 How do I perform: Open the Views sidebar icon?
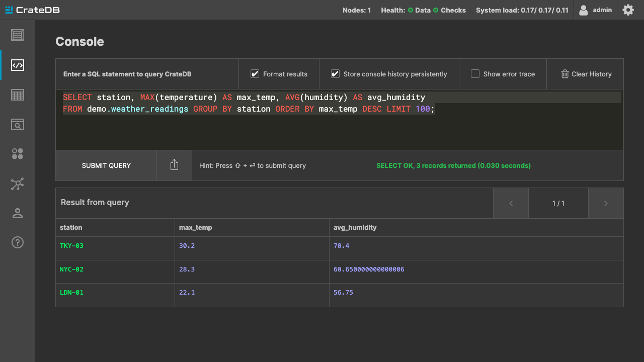pyautogui.click(x=17, y=124)
